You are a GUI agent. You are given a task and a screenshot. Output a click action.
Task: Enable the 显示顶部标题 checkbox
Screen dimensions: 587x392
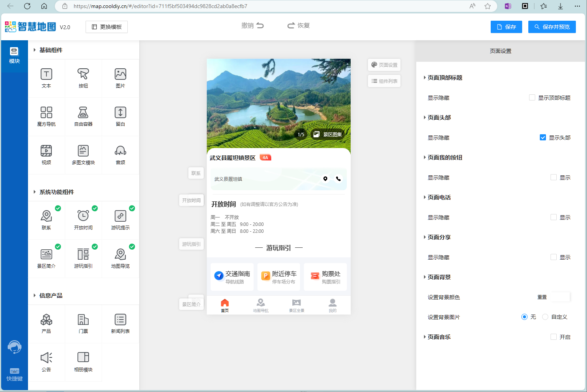pyautogui.click(x=532, y=98)
